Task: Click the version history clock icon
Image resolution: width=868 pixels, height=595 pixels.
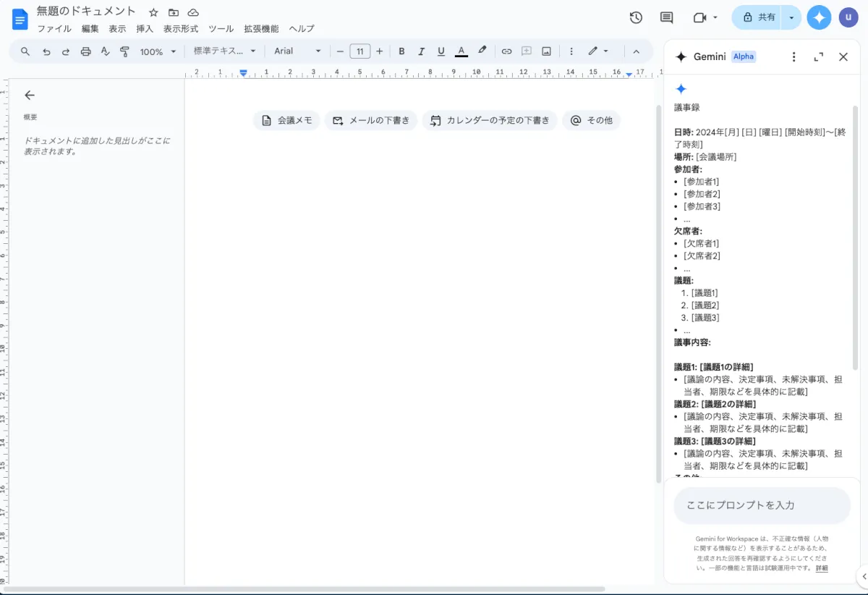Action: pyautogui.click(x=636, y=17)
